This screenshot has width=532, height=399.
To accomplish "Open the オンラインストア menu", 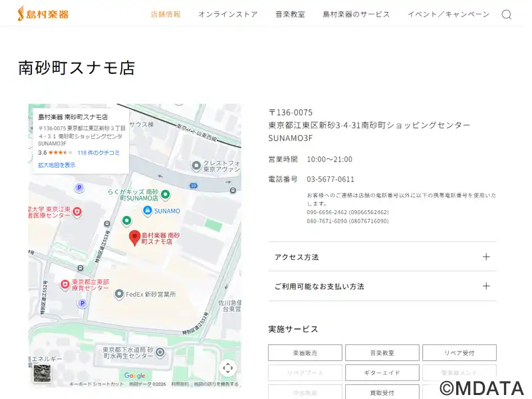I will pos(228,14).
